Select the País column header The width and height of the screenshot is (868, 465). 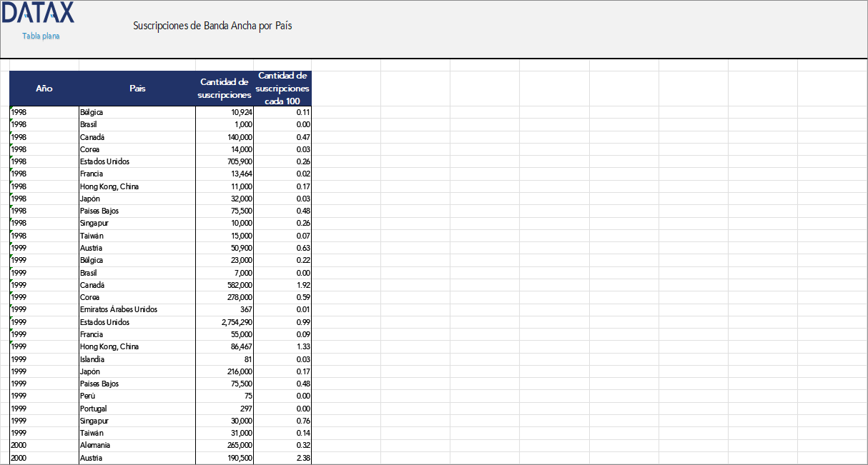click(x=137, y=89)
